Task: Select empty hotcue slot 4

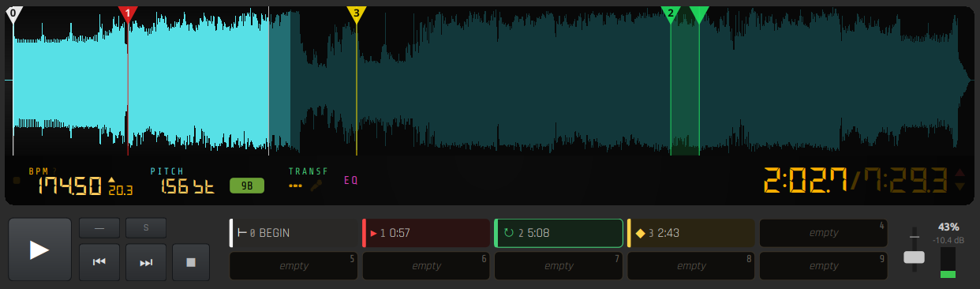Action: (x=824, y=233)
